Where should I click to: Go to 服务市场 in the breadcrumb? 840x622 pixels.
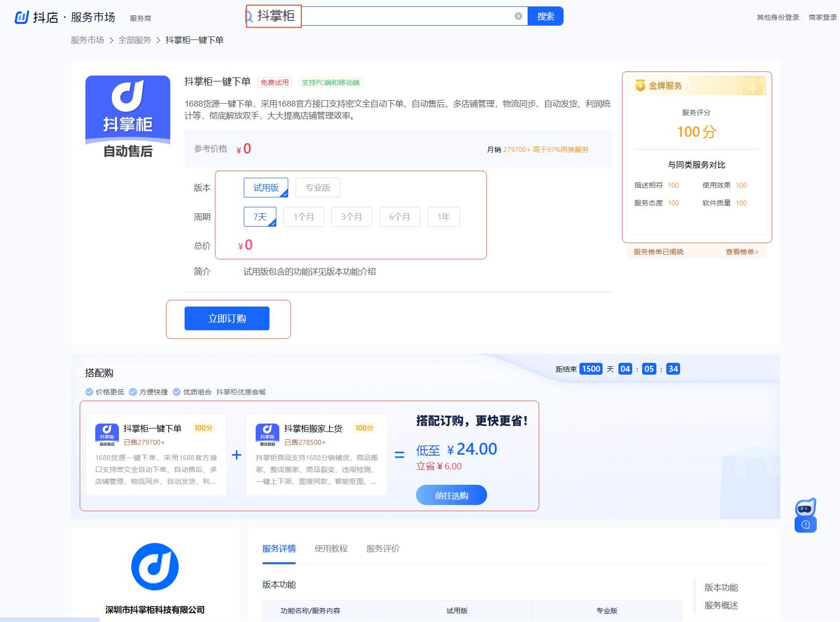87,40
